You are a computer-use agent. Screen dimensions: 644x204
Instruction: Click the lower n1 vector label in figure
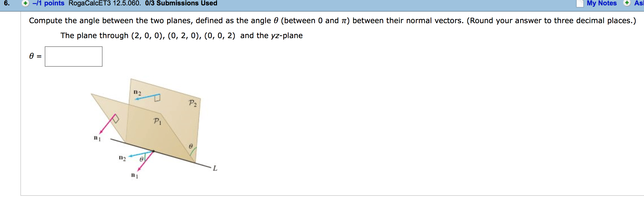click(135, 175)
